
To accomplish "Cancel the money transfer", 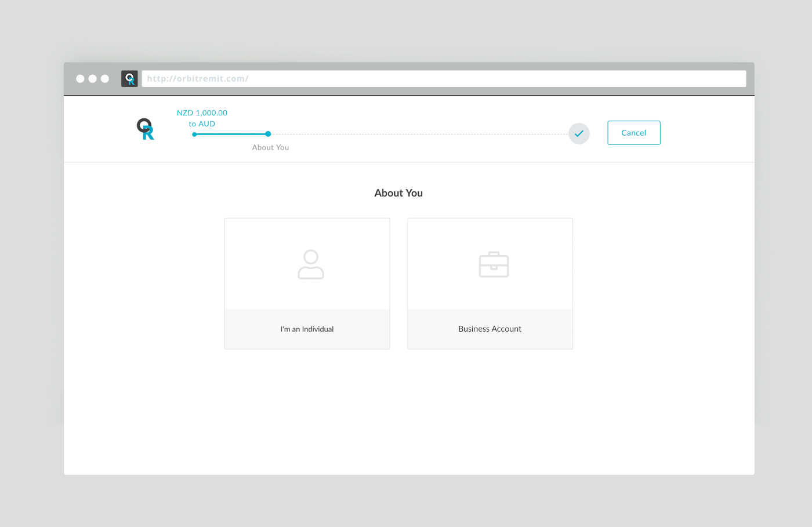I will point(633,133).
